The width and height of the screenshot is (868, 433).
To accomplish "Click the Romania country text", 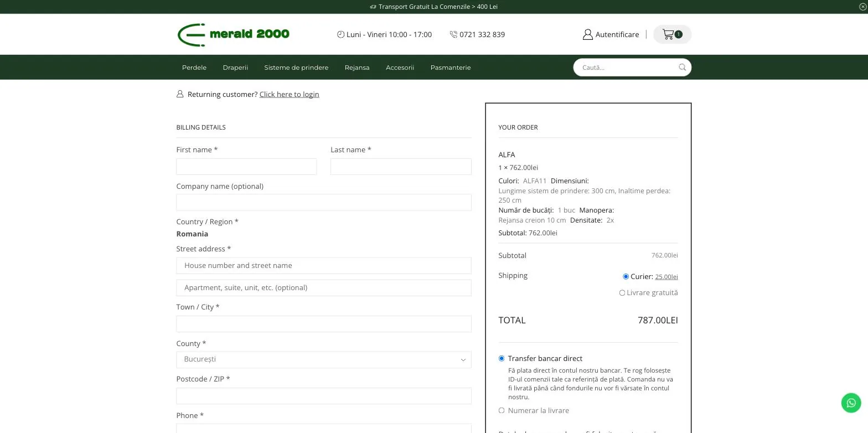I will tap(192, 234).
